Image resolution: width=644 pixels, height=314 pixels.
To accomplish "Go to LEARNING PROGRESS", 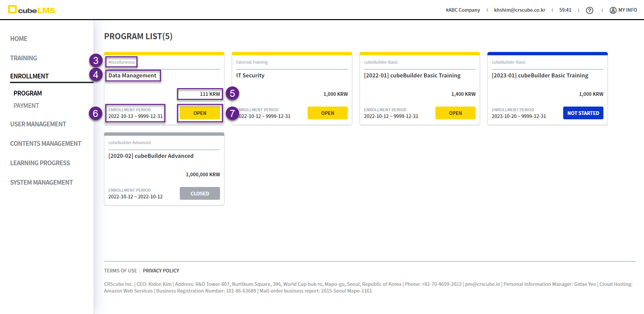I will [x=40, y=163].
